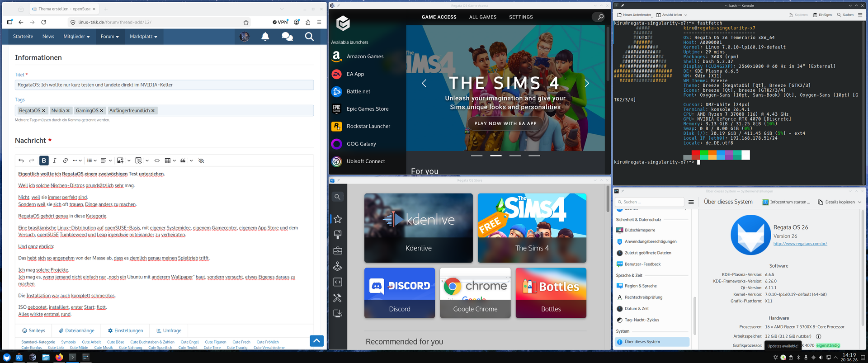Open the star featured section in Store sidebar
868x363 pixels.
click(x=338, y=219)
